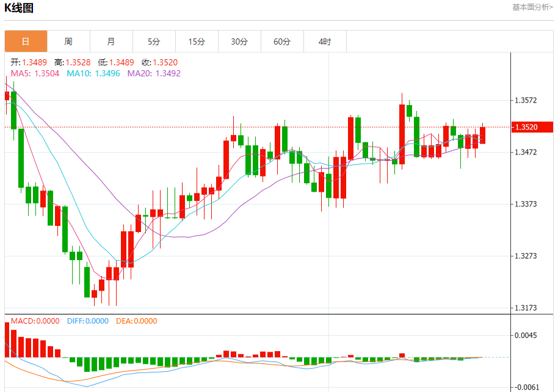Click the 高:1.3528 high price
Viewport: 558px width, 392px height.
[72, 62]
